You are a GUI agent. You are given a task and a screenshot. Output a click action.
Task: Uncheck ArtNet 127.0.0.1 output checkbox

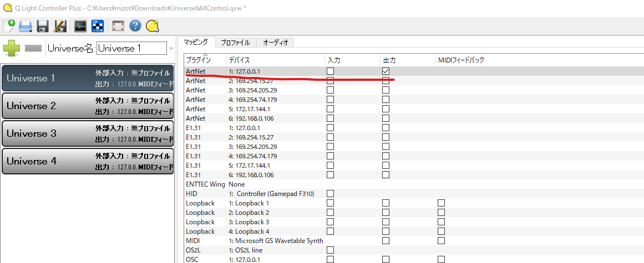pyautogui.click(x=386, y=71)
